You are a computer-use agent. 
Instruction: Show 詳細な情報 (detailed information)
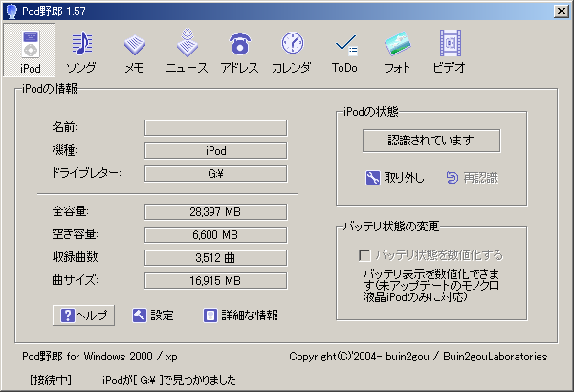[x=241, y=315]
